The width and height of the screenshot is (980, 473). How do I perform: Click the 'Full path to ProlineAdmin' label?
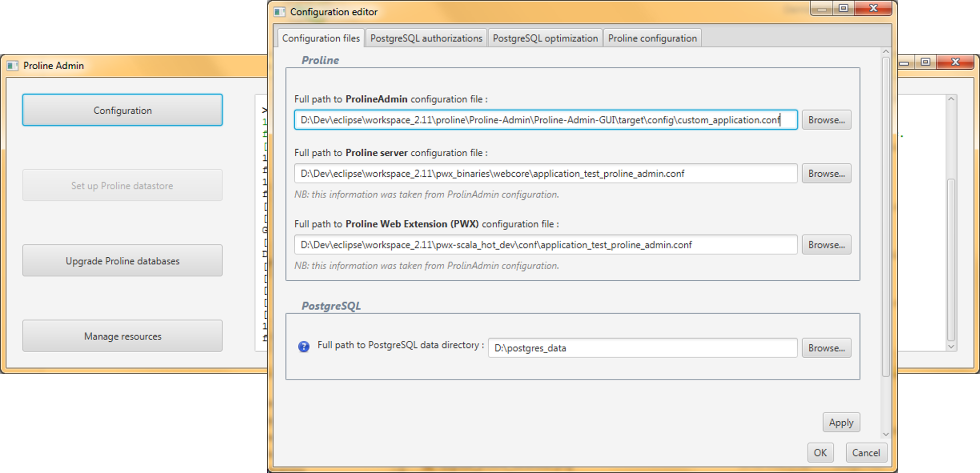pos(391,99)
